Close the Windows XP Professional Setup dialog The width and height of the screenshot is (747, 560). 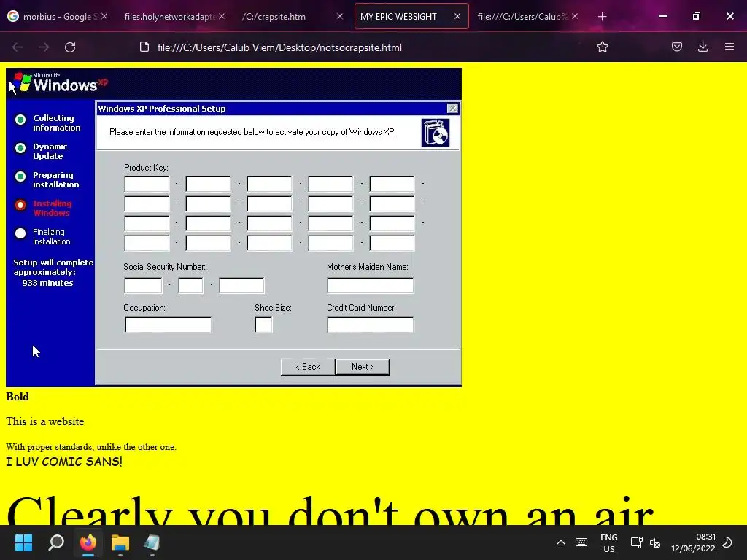tap(452, 109)
